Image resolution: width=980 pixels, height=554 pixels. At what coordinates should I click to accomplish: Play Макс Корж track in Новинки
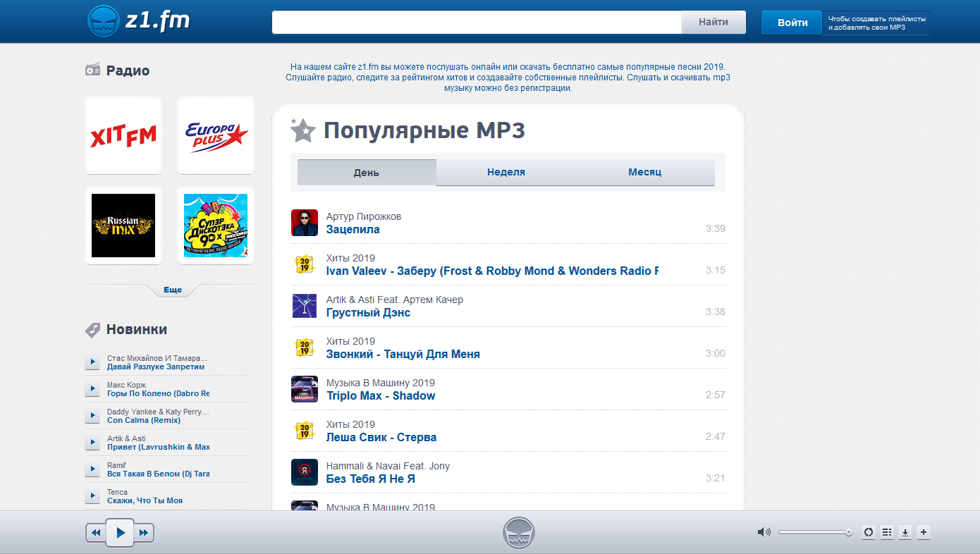tap(92, 388)
